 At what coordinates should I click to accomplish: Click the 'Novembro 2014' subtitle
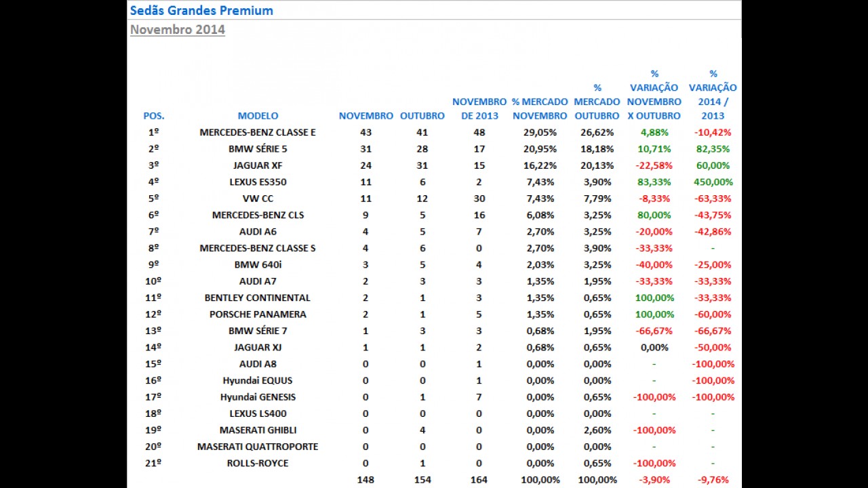(x=178, y=29)
